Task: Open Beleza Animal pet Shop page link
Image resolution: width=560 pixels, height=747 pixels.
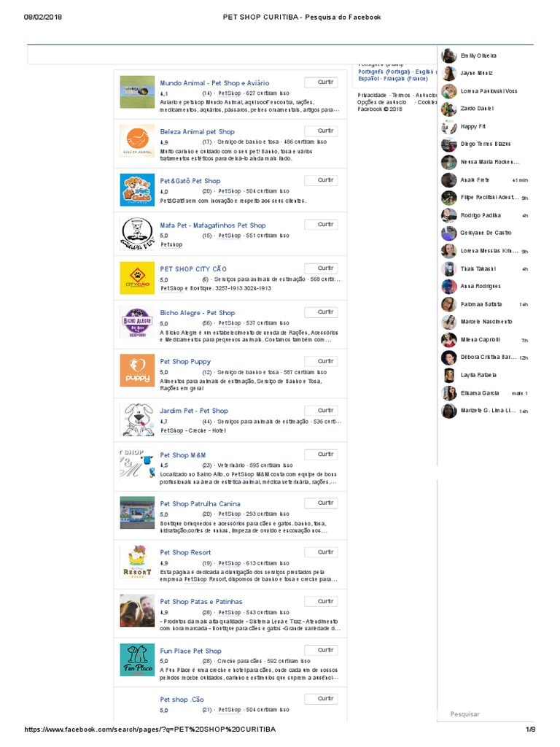Action: point(197,131)
